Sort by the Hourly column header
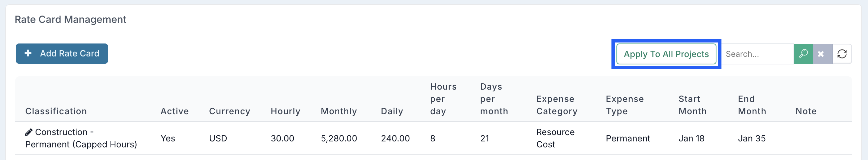Screen dimensions: 868x160 [285, 111]
